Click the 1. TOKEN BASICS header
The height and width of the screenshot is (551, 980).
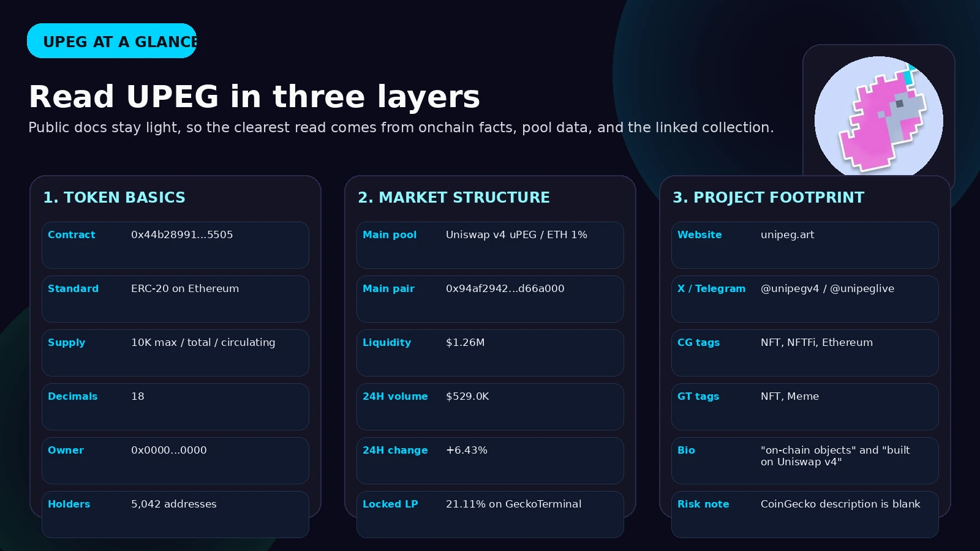(114, 197)
